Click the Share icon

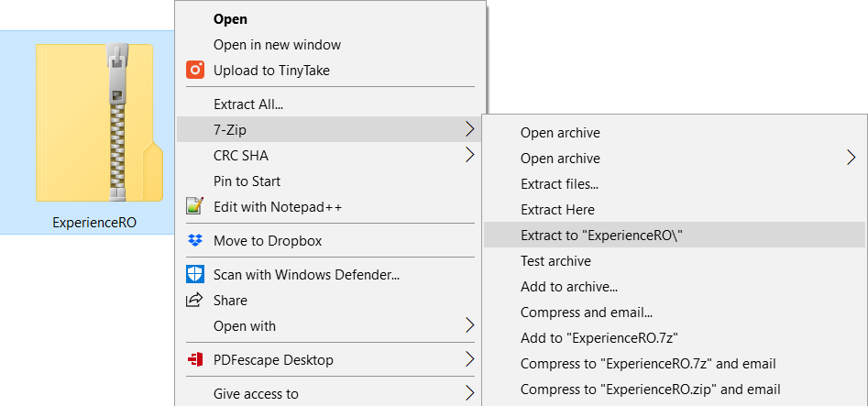194,300
